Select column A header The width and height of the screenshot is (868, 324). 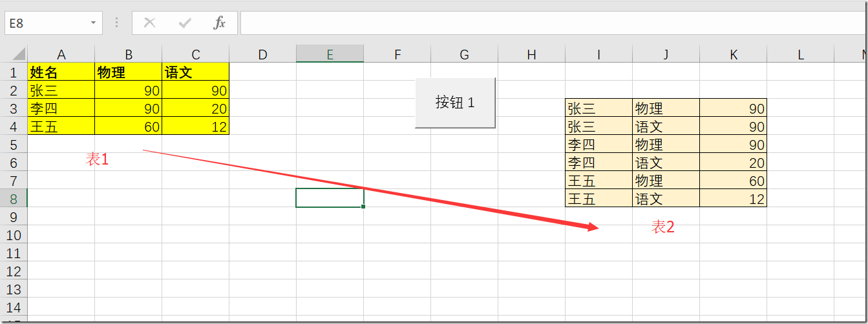click(x=61, y=54)
